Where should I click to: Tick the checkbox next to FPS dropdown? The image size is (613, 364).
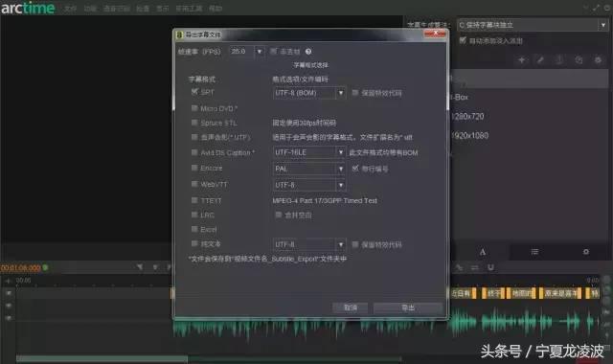click(274, 51)
